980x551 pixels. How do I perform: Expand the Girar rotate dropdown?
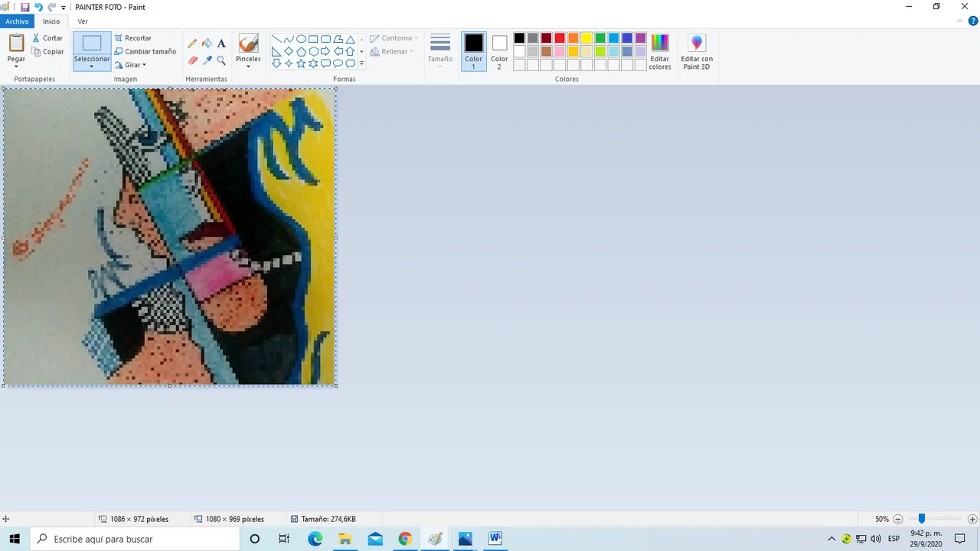tap(130, 65)
